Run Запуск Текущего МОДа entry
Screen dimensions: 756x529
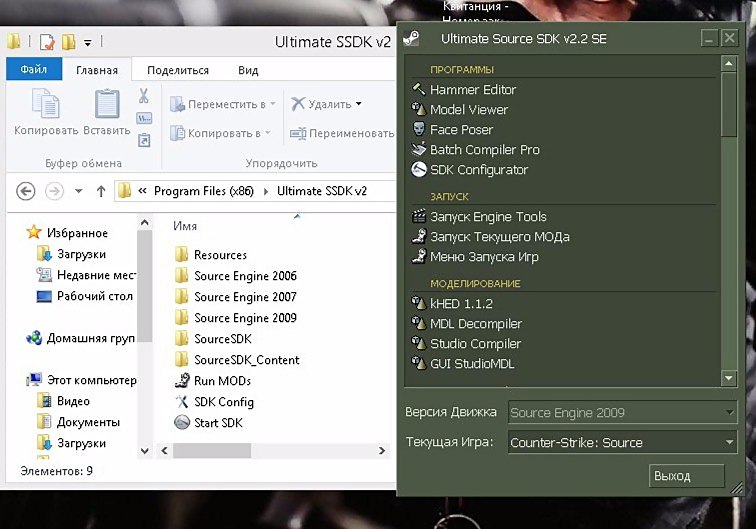[490, 237]
